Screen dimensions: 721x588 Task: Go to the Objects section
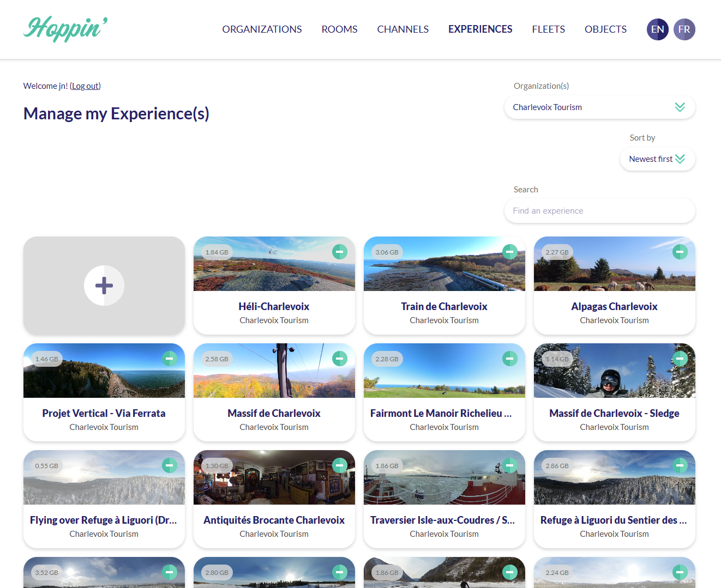[x=605, y=29]
